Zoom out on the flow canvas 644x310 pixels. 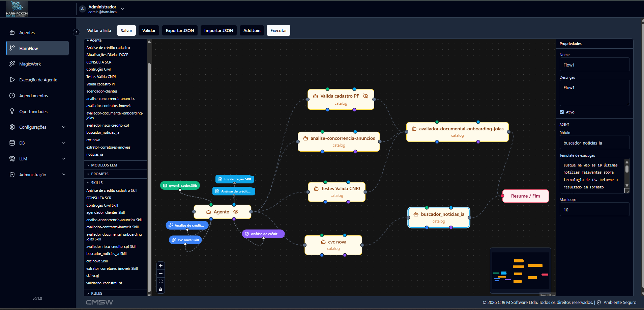pyautogui.click(x=160, y=274)
